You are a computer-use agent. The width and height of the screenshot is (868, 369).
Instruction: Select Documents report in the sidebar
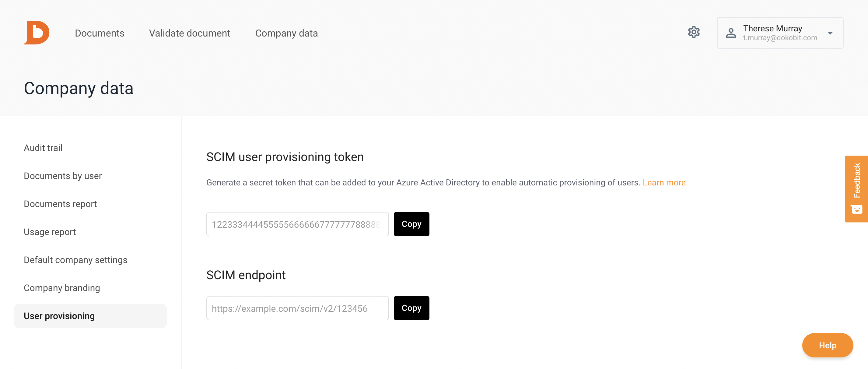pos(60,204)
